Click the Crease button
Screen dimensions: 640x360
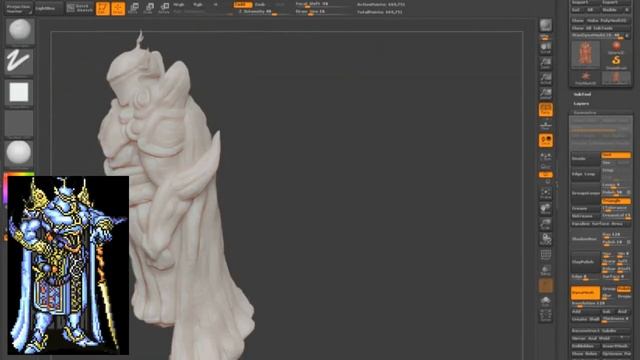585,208
